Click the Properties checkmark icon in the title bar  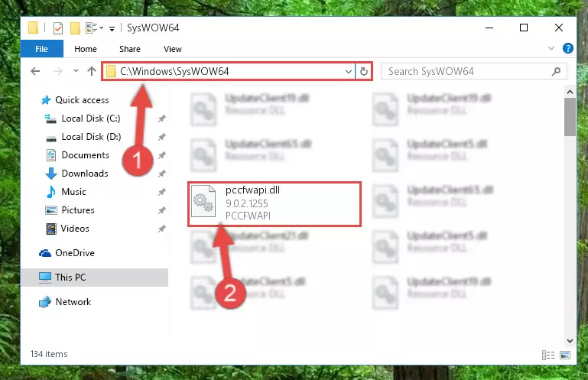(x=58, y=28)
